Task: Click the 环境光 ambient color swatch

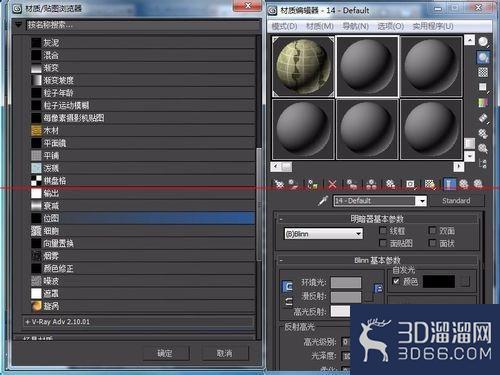Action: point(346,282)
